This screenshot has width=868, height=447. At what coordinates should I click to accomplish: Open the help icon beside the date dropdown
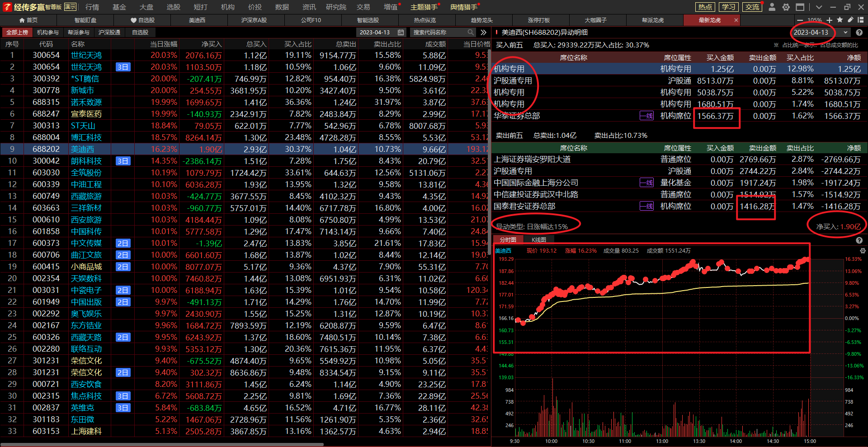[x=859, y=33]
